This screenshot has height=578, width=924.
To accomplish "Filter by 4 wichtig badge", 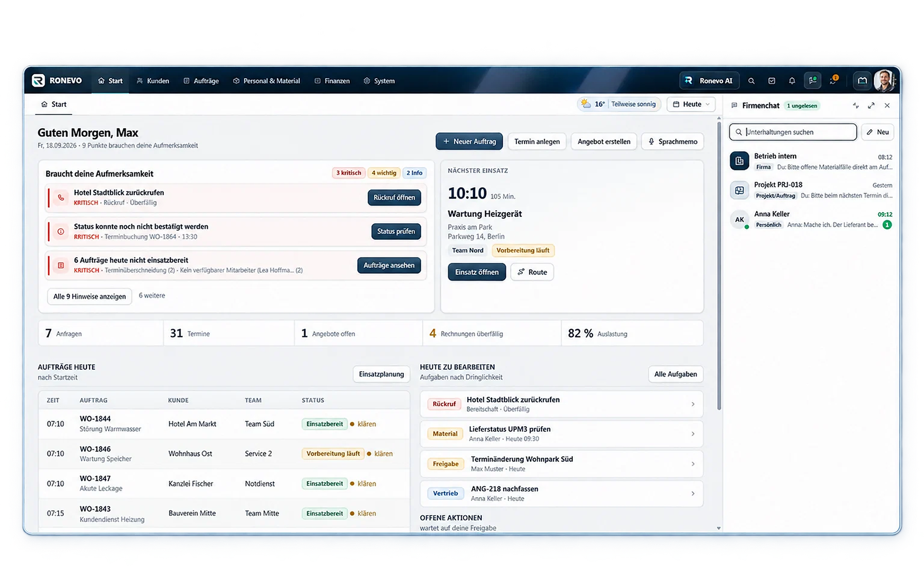I will (384, 173).
